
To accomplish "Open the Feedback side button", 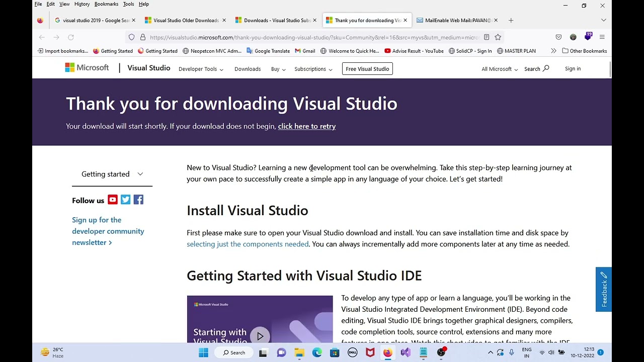I will [x=604, y=289].
